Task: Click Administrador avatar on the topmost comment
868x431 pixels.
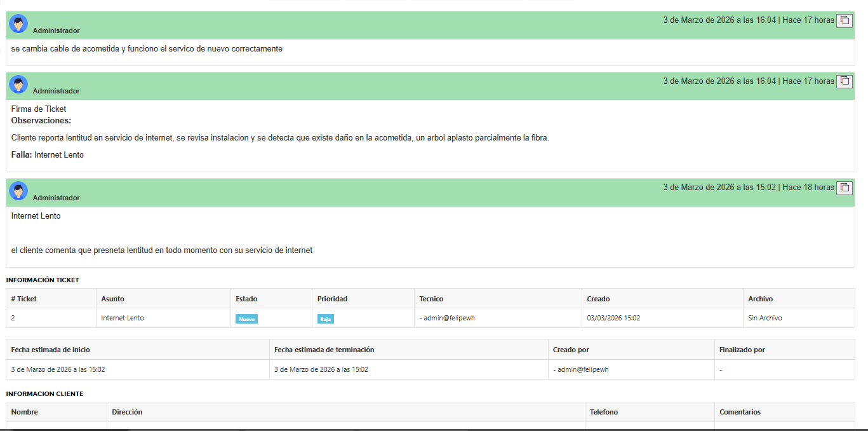Action: pos(18,24)
